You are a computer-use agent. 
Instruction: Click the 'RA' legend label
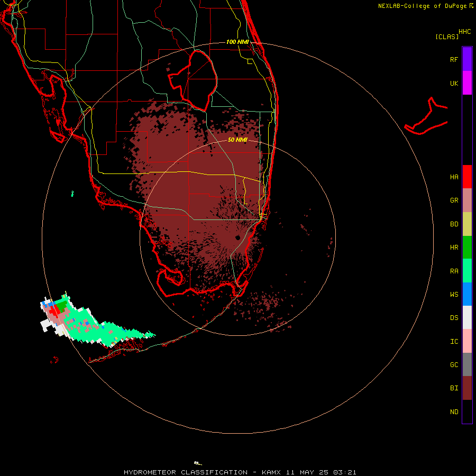[x=454, y=271]
